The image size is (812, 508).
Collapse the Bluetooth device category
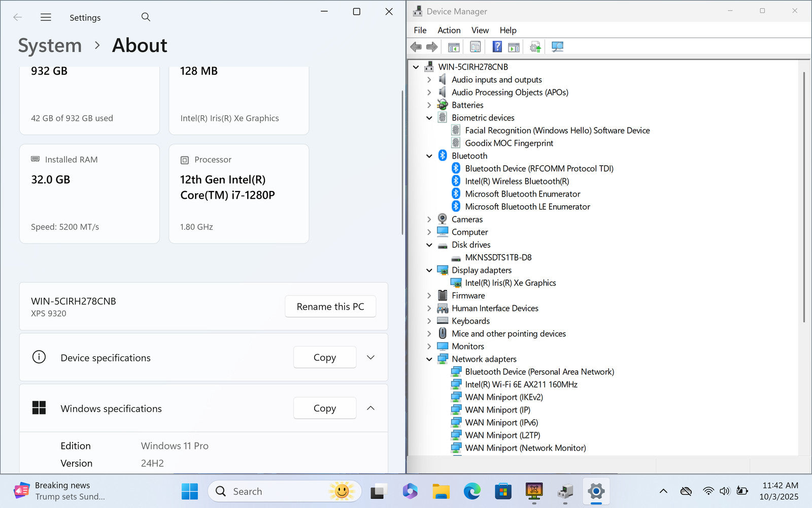point(429,156)
